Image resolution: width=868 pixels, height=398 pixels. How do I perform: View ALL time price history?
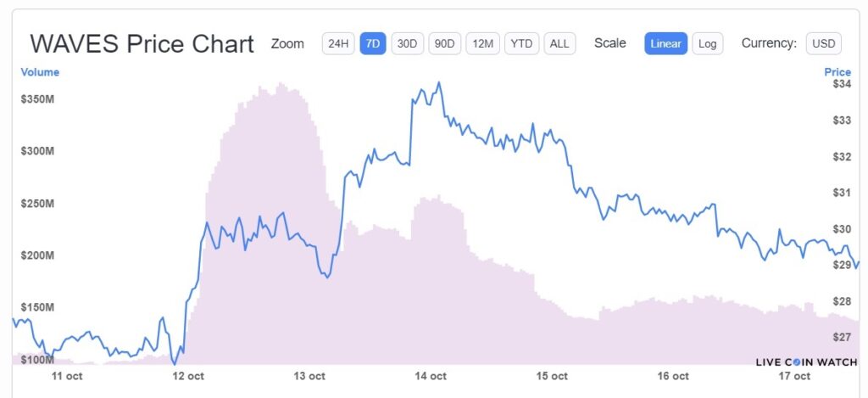click(559, 44)
